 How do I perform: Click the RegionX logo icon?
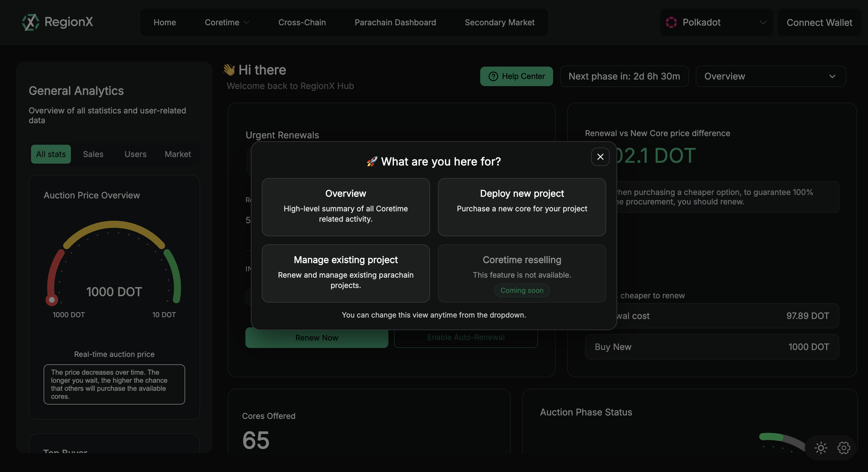tap(30, 22)
